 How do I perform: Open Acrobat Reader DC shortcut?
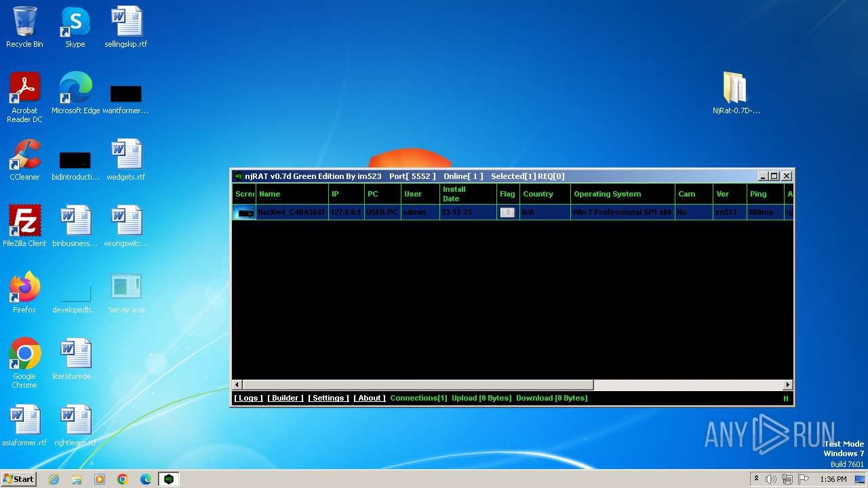(x=24, y=98)
